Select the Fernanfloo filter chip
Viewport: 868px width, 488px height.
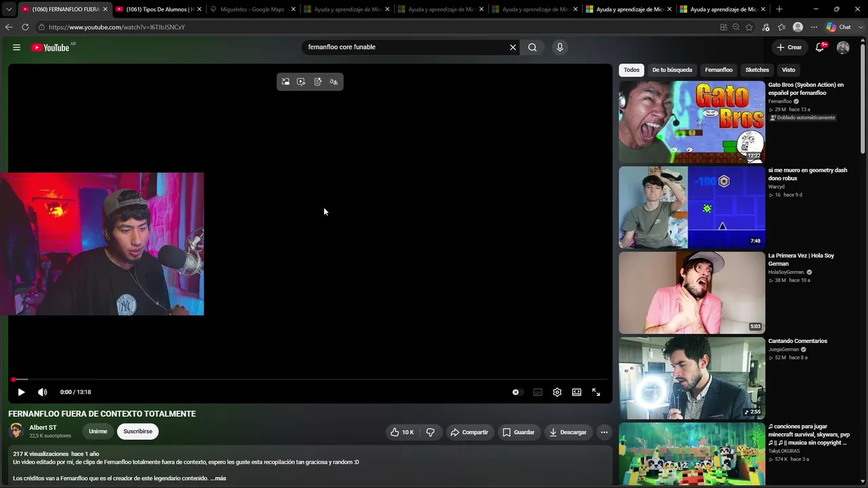[x=719, y=70]
